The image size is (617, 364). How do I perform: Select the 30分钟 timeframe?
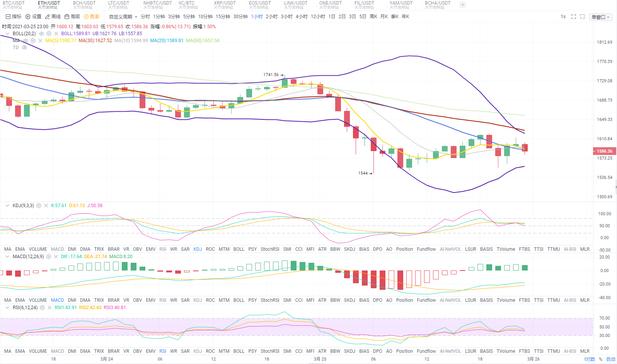[240, 17]
